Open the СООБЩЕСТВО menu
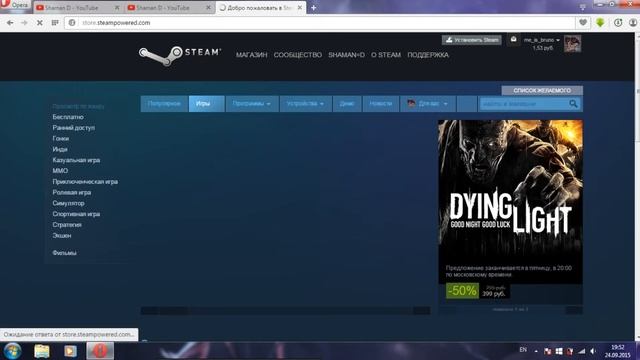640x360 pixels. click(298, 55)
